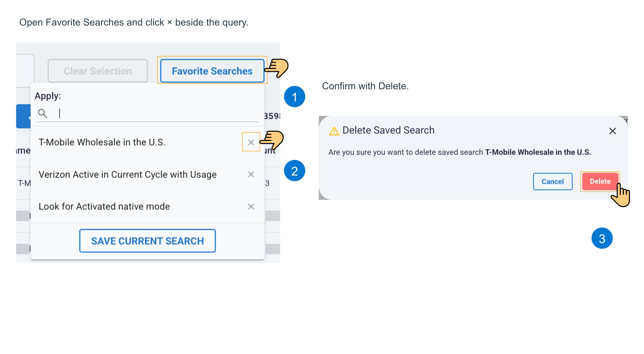Image resolution: width=644 pixels, height=354 pixels.
Task: Cancel deleting the saved search
Action: click(x=553, y=181)
